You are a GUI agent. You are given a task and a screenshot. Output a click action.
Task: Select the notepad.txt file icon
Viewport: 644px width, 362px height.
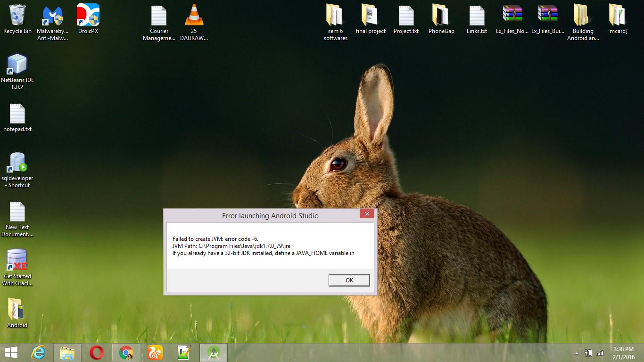tap(17, 118)
